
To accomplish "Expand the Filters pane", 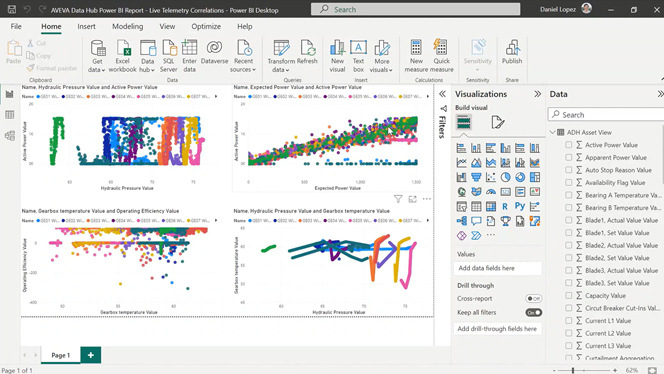I will click(442, 94).
